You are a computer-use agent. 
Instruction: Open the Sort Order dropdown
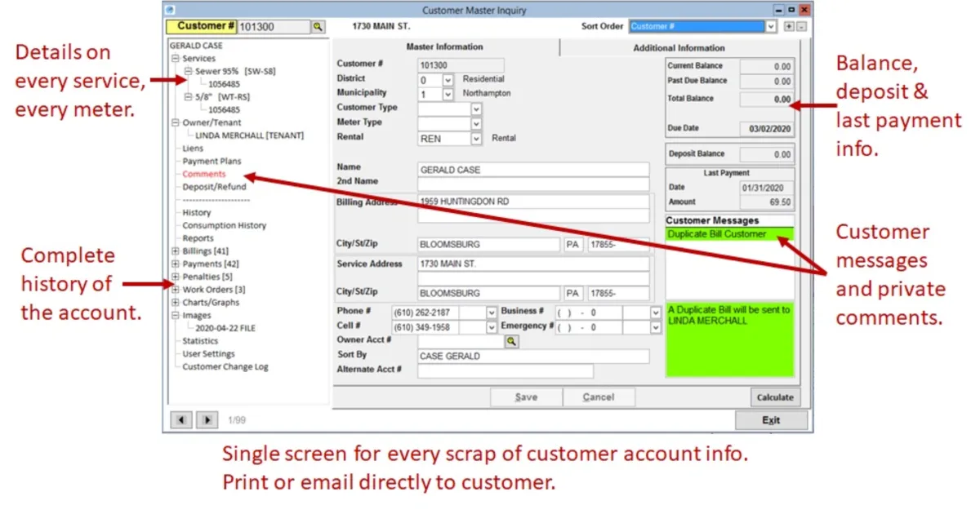pyautogui.click(x=771, y=27)
